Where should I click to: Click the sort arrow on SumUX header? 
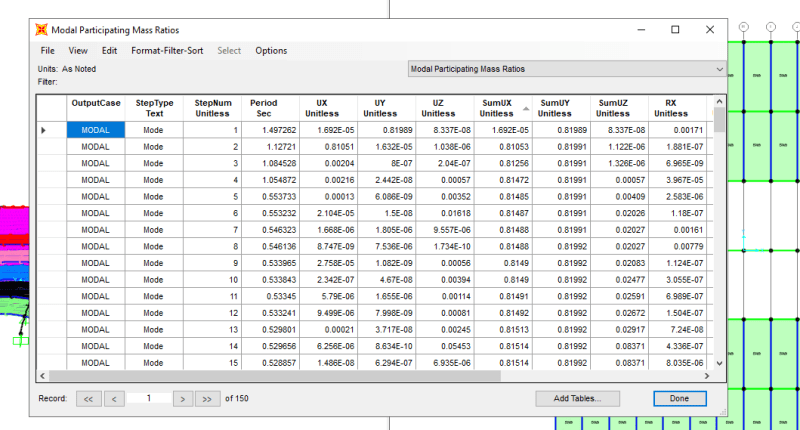tap(526, 109)
